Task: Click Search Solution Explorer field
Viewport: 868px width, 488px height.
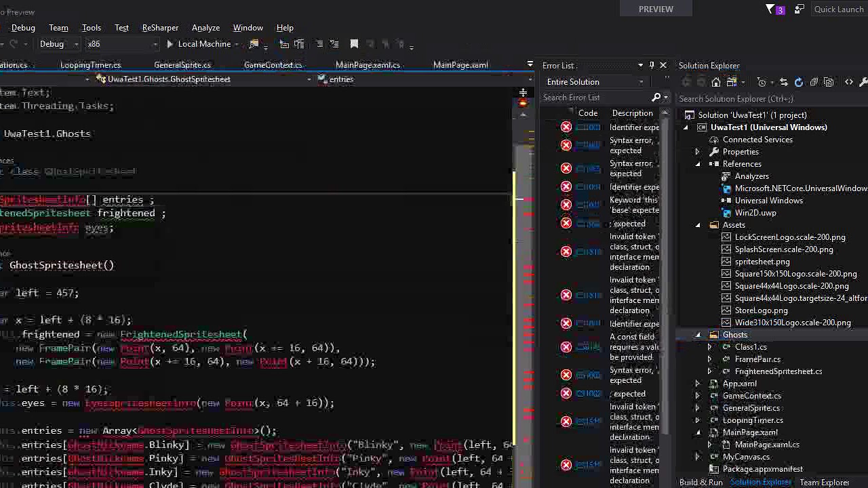Action: click(x=773, y=99)
